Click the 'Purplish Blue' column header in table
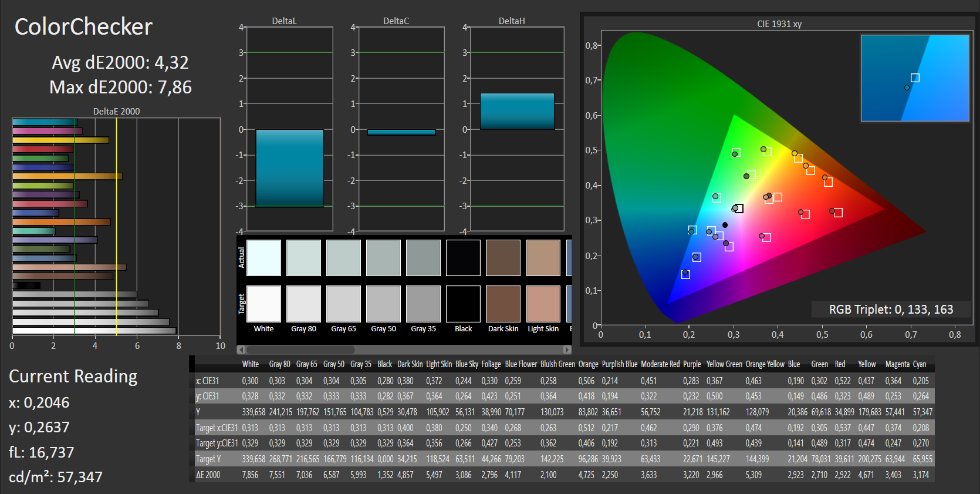The image size is (980, 494). [620, 364]
